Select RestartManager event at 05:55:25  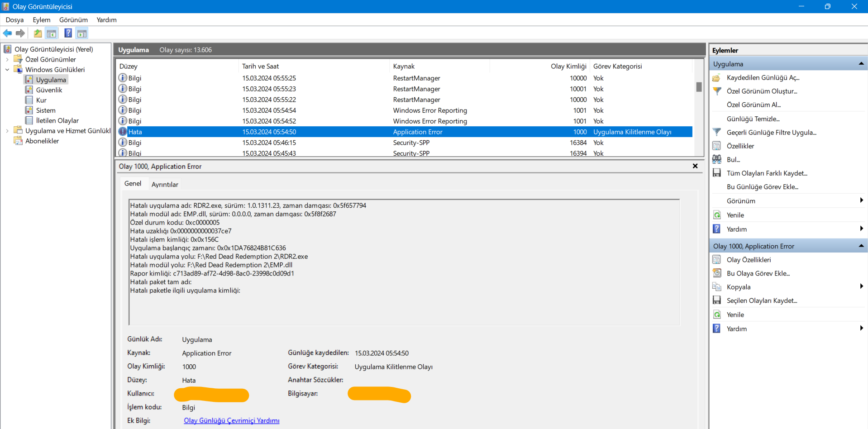tap(405, 78)
